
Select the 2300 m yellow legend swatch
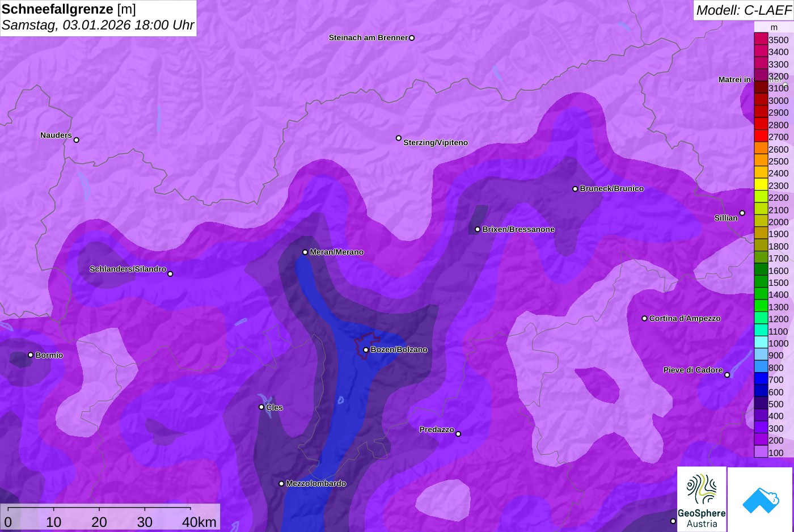click(x=761, y=185)
